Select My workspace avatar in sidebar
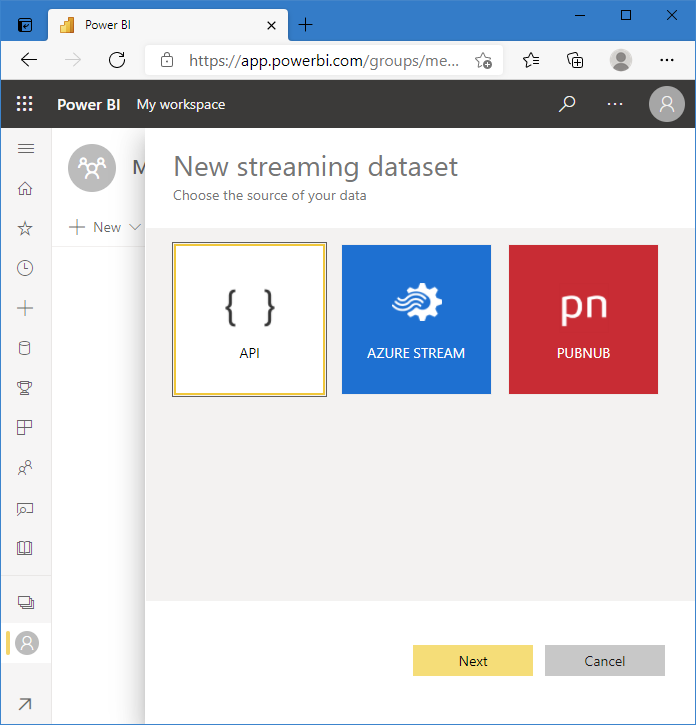 (x=27, y=643)
